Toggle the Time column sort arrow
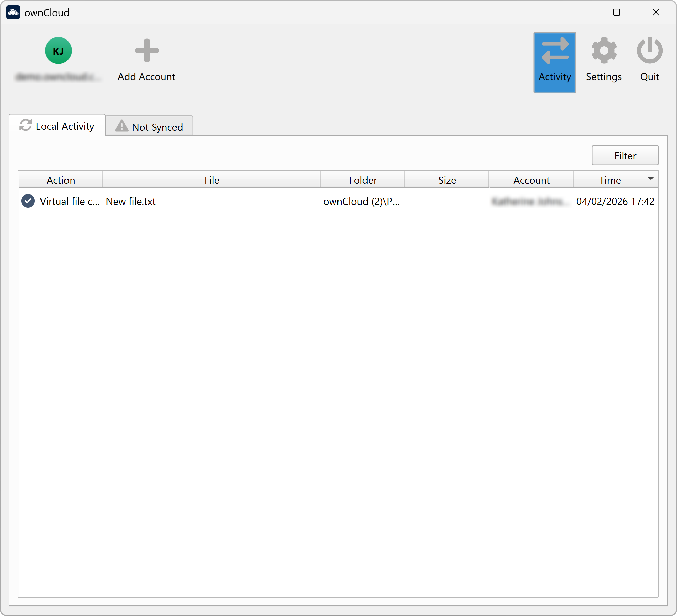 click(651, 178)
